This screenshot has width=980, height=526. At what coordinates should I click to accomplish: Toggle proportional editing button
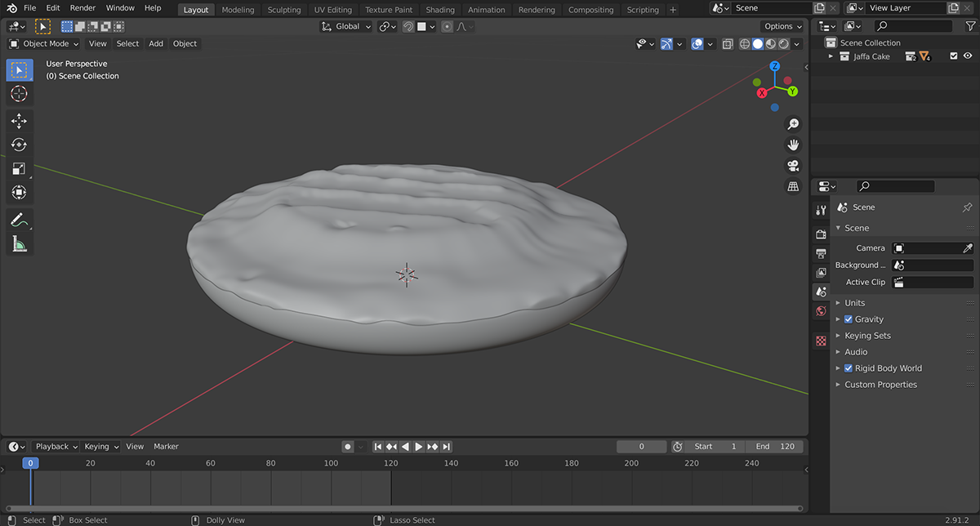coord(447,26)
